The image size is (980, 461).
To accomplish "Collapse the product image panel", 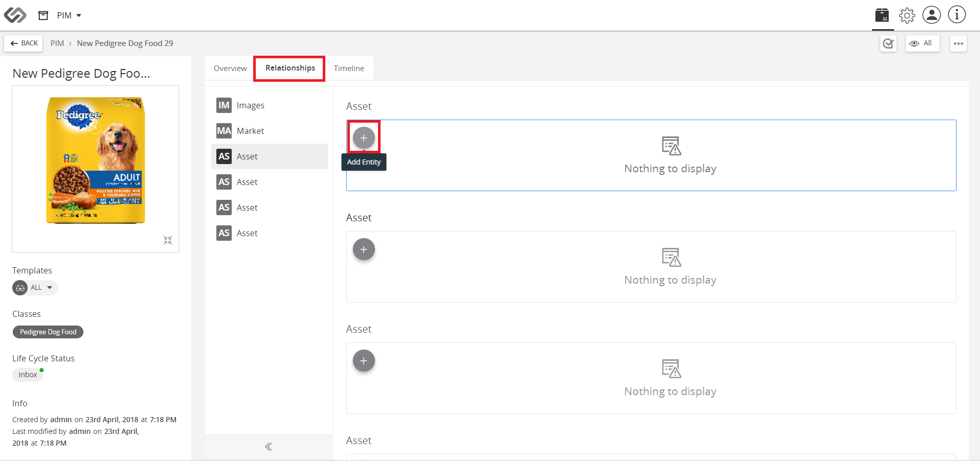I will [168, 240].
